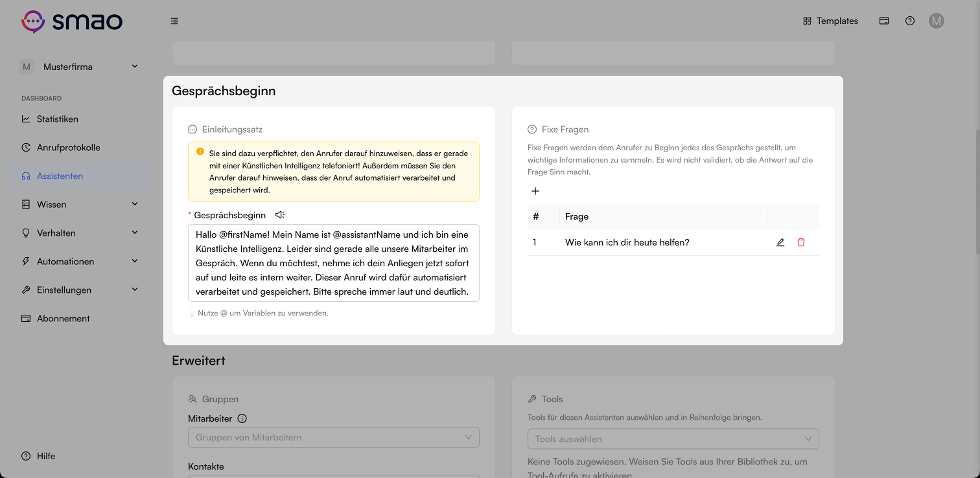The width and height of the screenshot is (980, 478).
Task: Edit the question 'Wie kann ich dir heute helfen?'
Action: 780,242
